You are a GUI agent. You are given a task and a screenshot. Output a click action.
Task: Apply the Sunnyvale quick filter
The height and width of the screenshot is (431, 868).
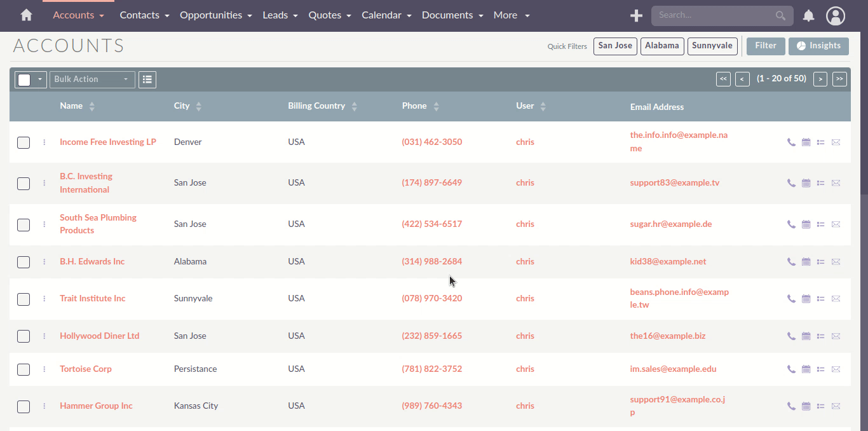[x=712, y=46]
